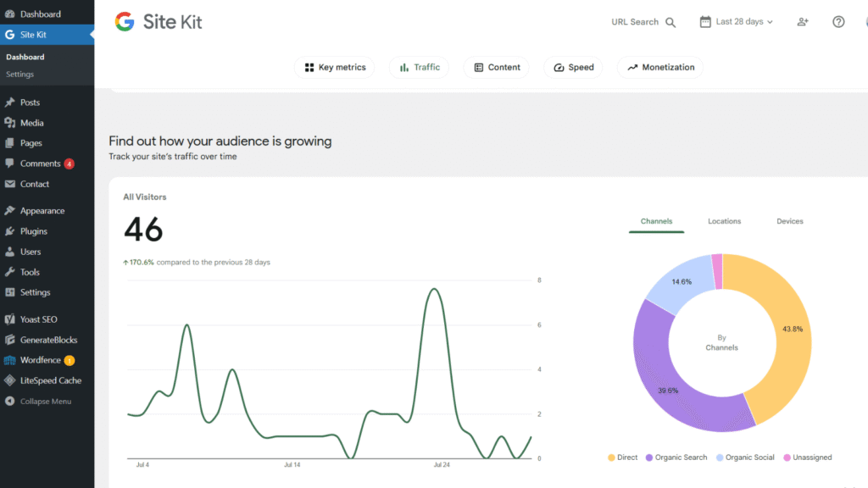Click the comments count badge 4
The width and height of the screenshot is (868, 488).
click(x=70, y=164)
